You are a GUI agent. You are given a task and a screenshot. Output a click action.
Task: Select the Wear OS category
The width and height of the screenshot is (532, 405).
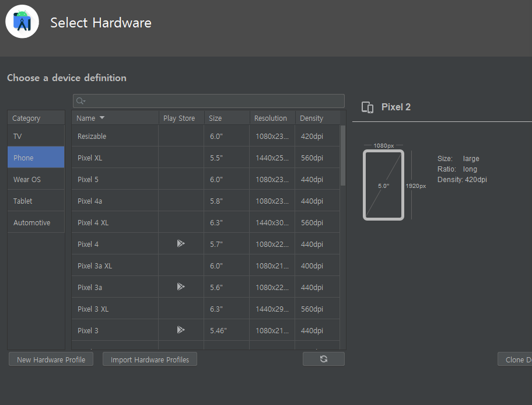point(36,179)
